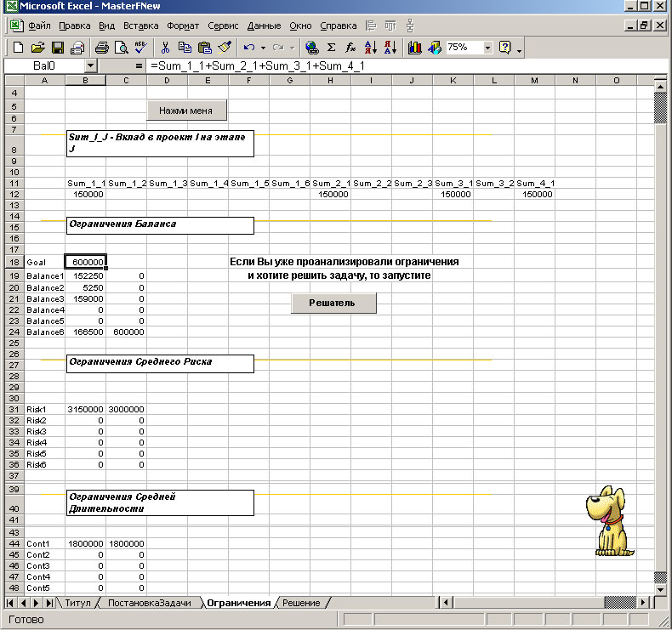This screenshot has width=672, height=630.
Task: Click the Format Painter brush icon
Action: point(225,48)
